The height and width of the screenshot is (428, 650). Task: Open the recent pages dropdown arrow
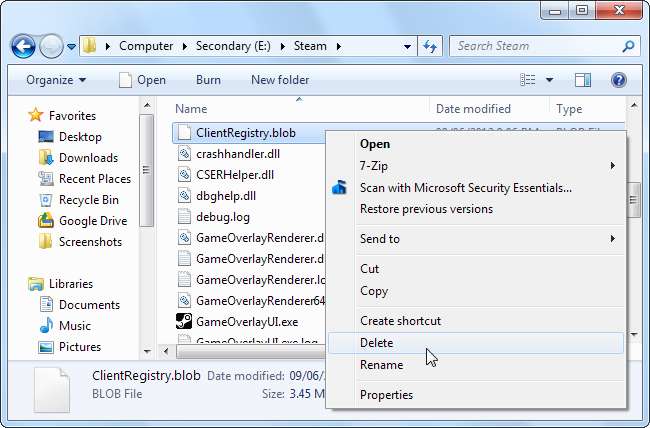(71, 46)
